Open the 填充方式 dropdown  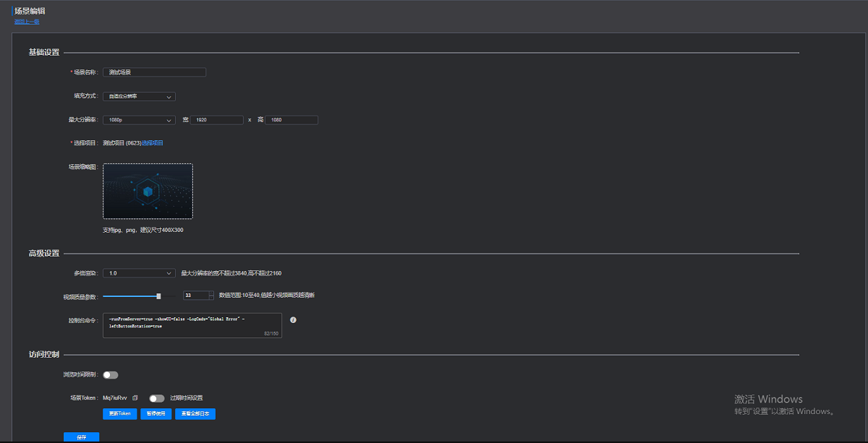point(139,96)
